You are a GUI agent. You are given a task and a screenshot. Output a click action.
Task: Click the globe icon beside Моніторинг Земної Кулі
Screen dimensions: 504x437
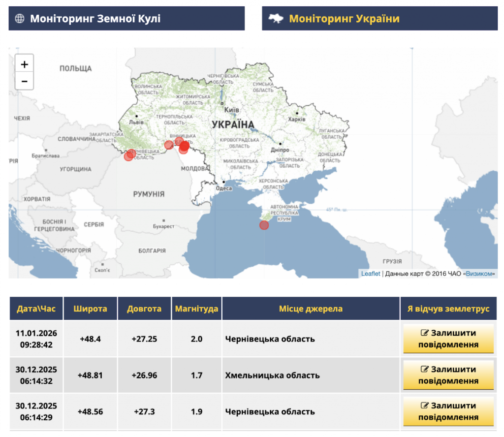tap(20, 19)
